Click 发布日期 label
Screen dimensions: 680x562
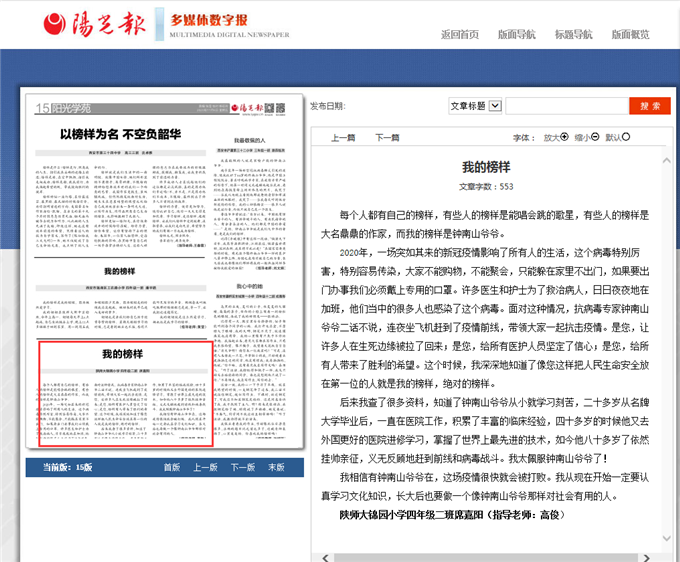tap(328, 106)
